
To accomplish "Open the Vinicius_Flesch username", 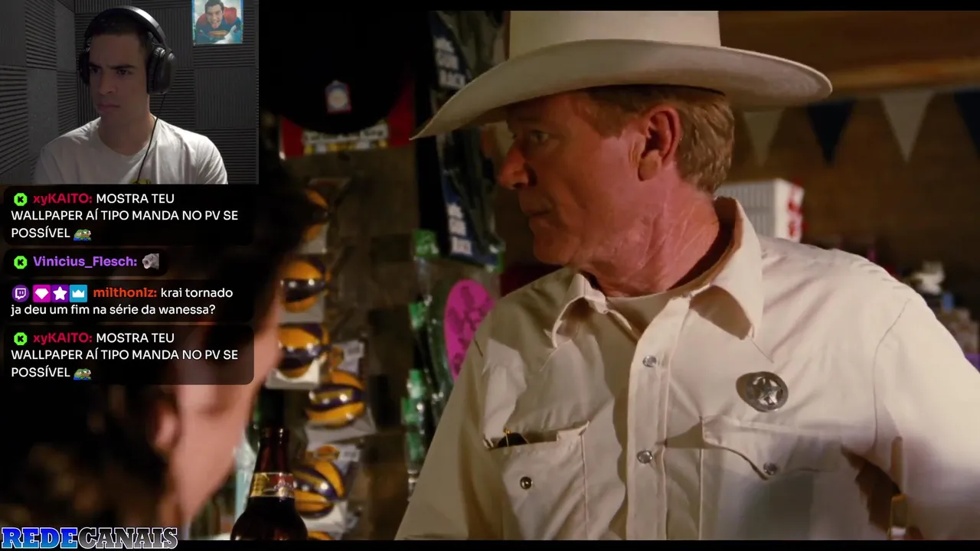I will 85,262.
